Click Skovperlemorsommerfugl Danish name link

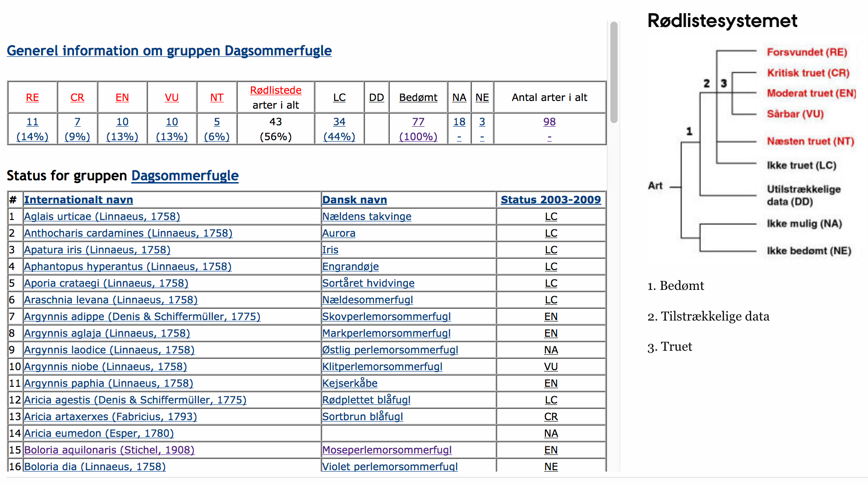[387, 316]
